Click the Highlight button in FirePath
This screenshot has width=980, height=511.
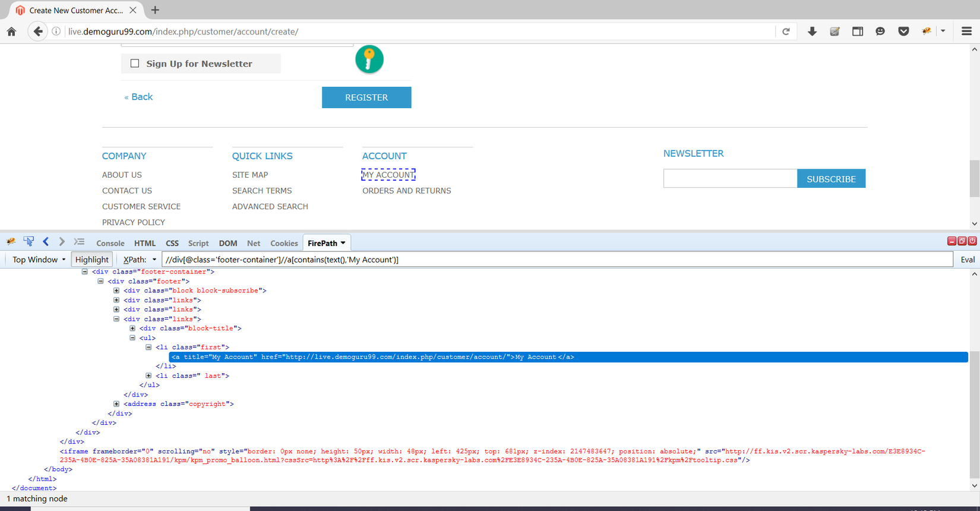coord(92,260)
